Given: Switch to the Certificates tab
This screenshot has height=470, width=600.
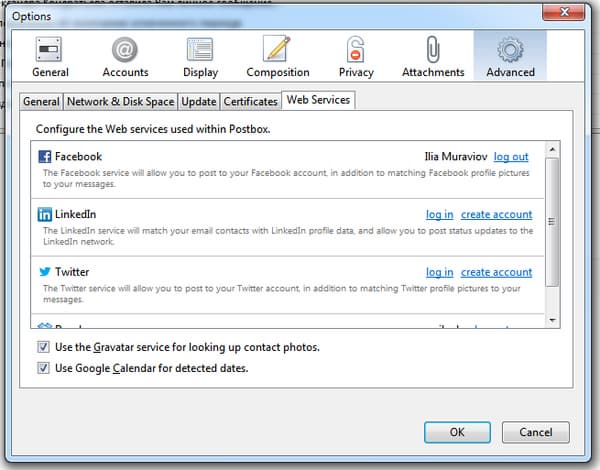Looking at the screenshot, I should pos(250,102).
